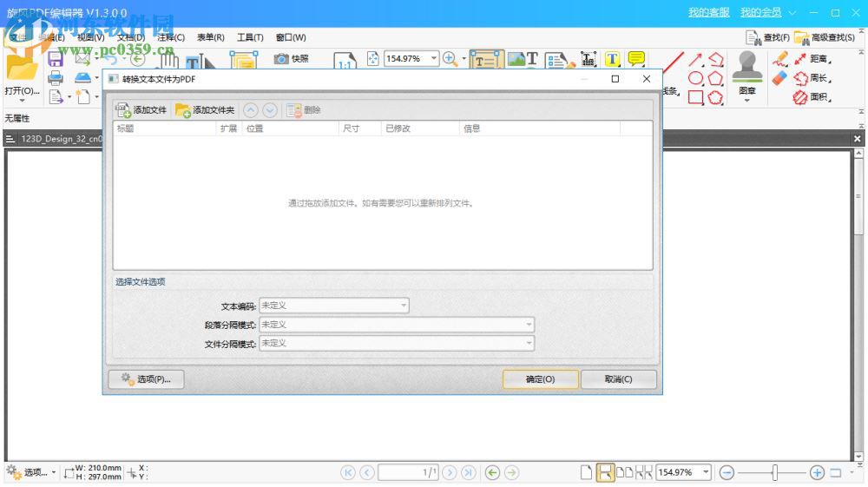Go to next page arrow button
Screen dimensions: 868x487
(450, 472)
